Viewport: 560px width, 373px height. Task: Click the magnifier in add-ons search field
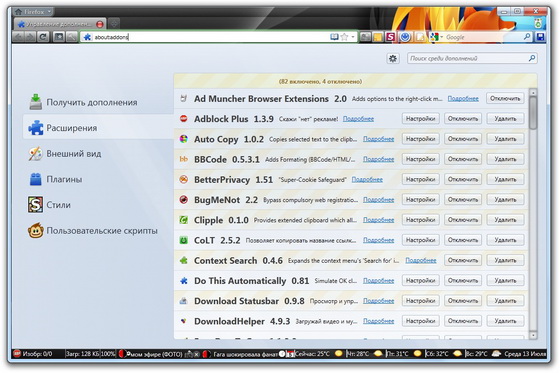pyautogui.click(x=532, y=58)
